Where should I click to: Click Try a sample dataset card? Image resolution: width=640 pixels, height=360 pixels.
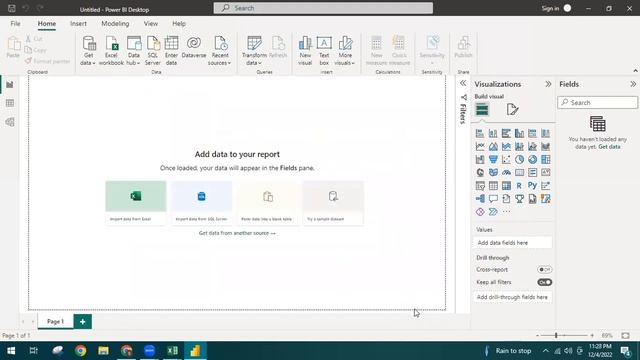[333, 203]
